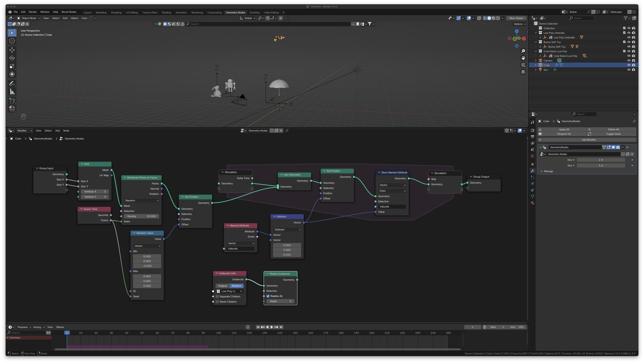Click the Viewport Vis button
Image resolution: width=644 pixels, height=363 pixels.
(562, 134)
